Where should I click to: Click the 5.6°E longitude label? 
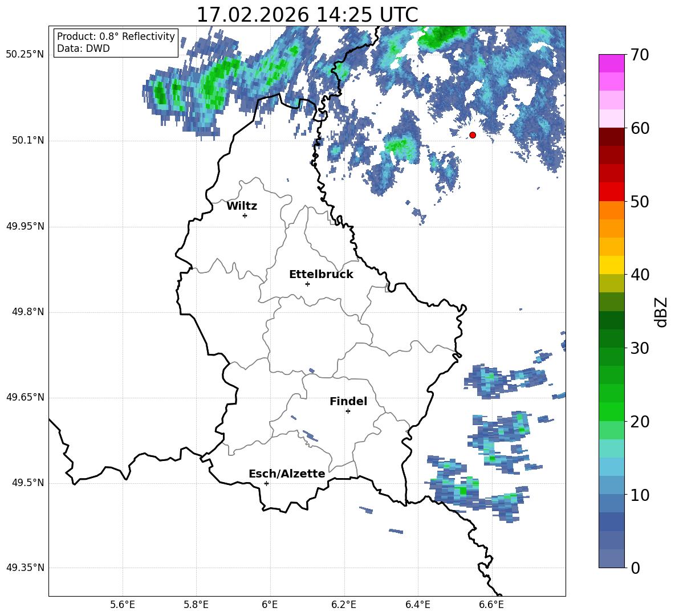click(123, 605)
